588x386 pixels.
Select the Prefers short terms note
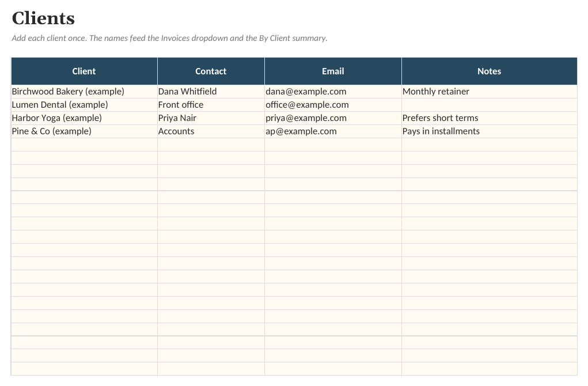click(x=490, y=118)
